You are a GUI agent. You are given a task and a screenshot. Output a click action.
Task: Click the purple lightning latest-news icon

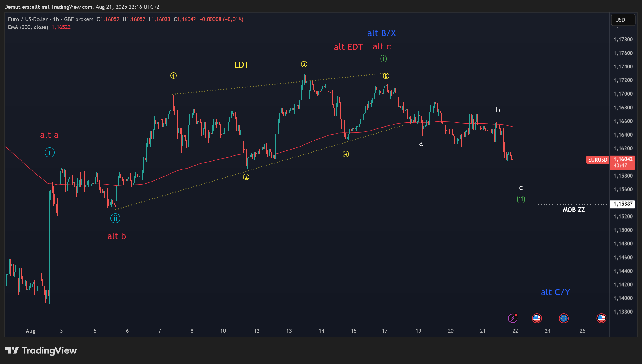[x=513, y=318]
